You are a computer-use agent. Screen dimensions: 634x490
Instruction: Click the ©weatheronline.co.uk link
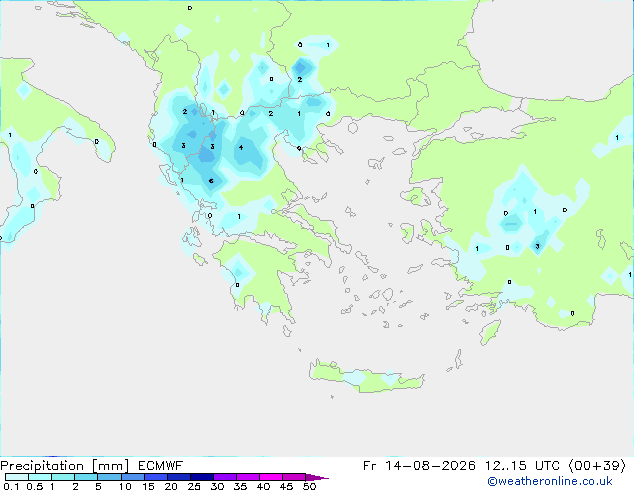pyautogui.click(x=550, y=481)
